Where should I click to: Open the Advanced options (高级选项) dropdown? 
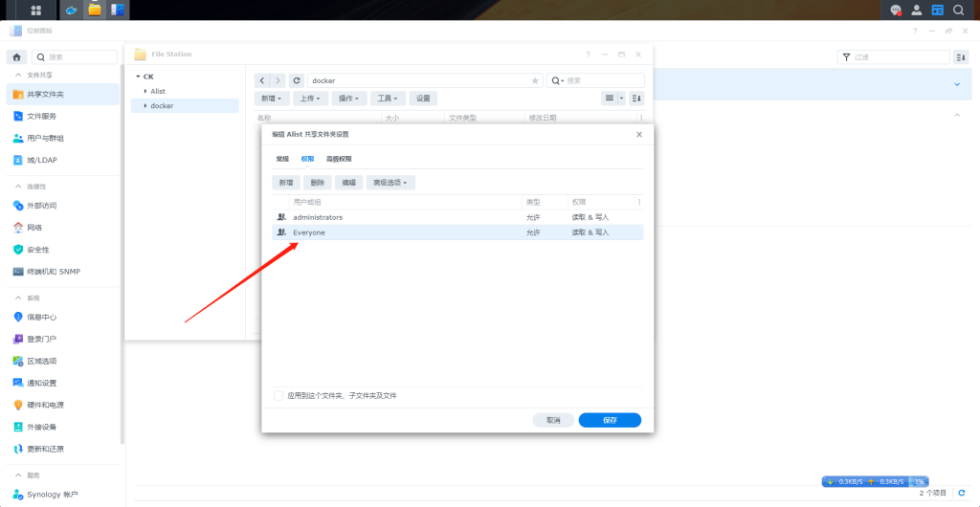click(x=390, y=183)
